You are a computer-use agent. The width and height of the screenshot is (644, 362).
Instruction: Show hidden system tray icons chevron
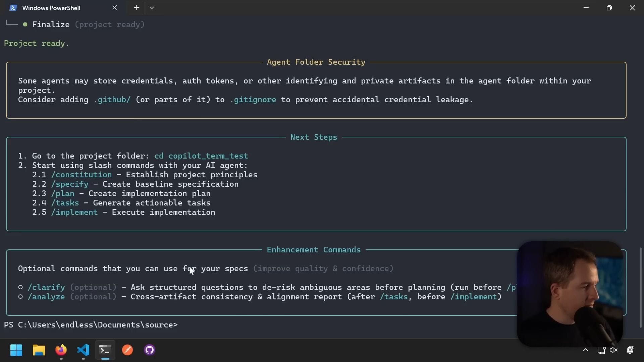(586, 350)
